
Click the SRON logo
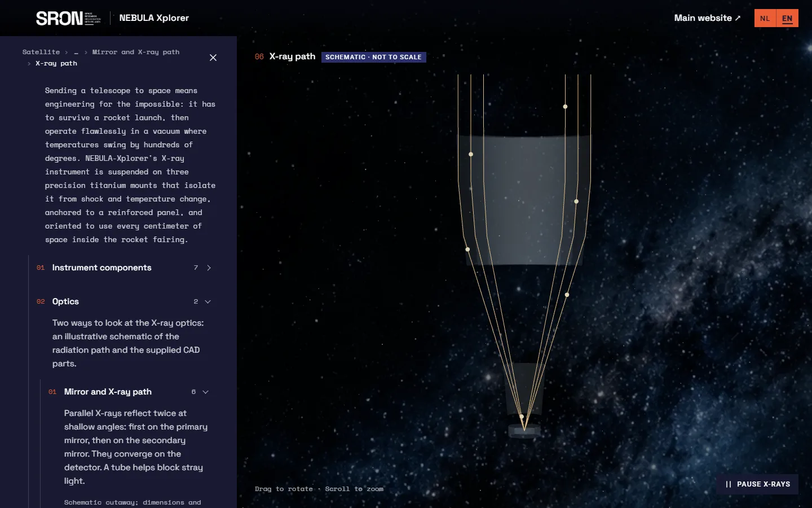point(68,18)
